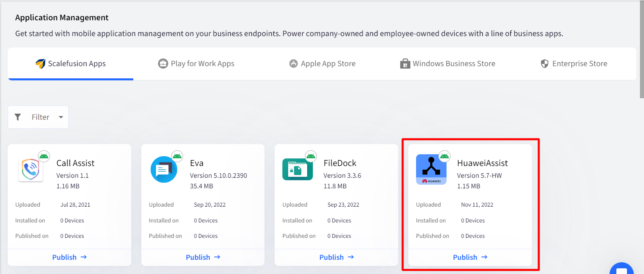This screenshot has width=644, height=274.
Task: Click the Enterprise Store shield icon
Action: (544, 64)
